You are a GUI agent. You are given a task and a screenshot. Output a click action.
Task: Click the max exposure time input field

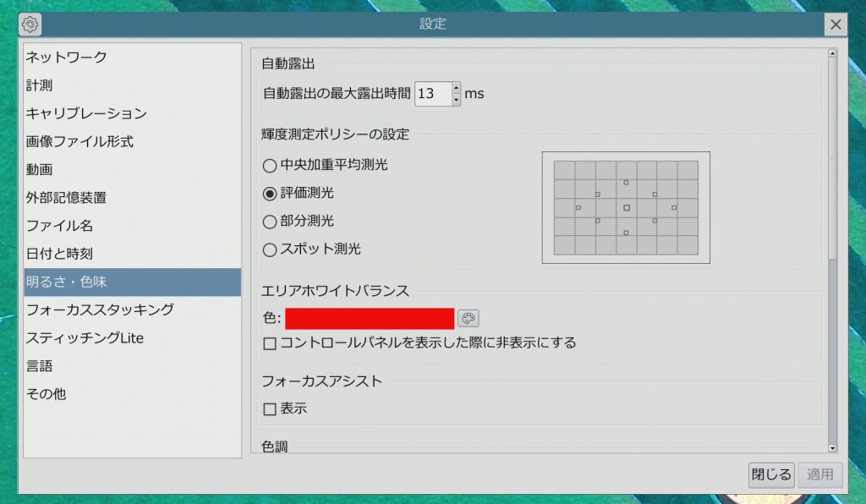(x=432, y=93)
